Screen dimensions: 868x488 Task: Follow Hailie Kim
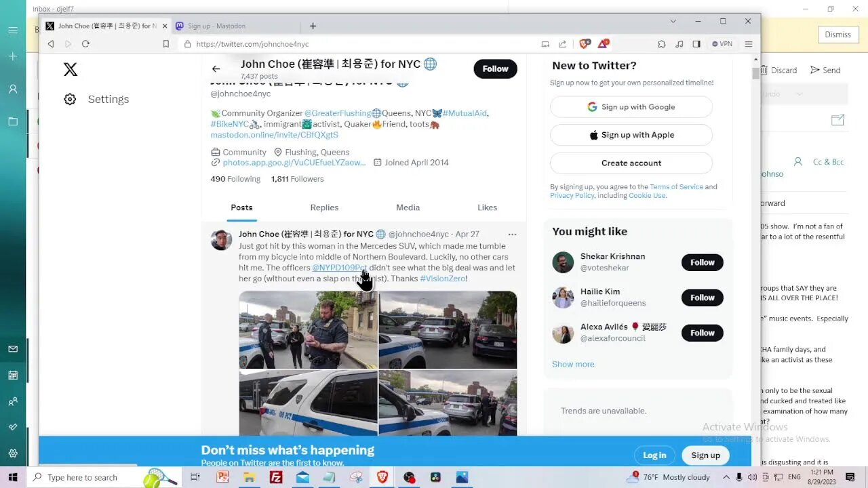pyautogui.click(x=703, y=298)
